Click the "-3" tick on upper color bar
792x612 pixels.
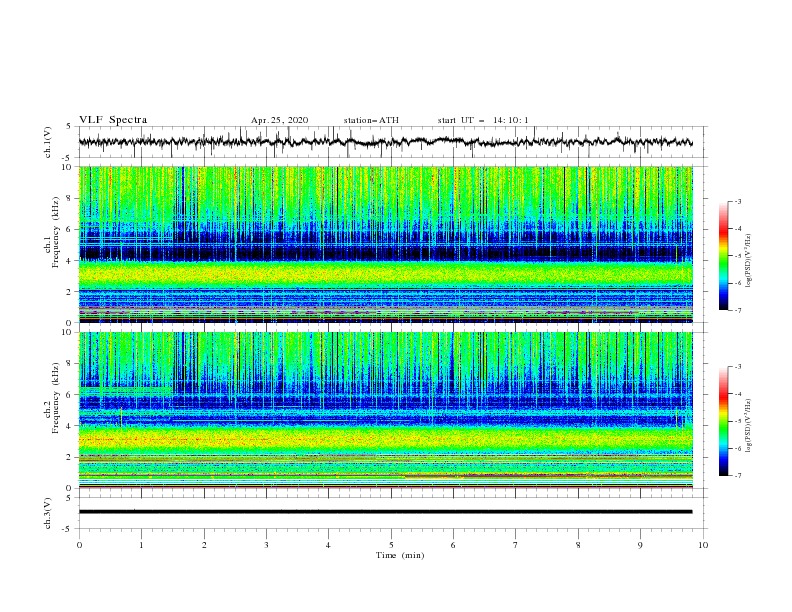pyautogui.click(x=737, y=201)
